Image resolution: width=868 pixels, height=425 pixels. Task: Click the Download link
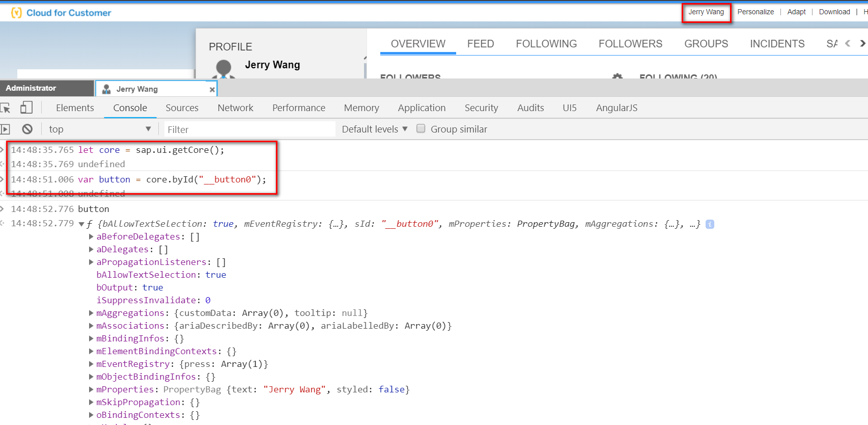pos(834,12)
